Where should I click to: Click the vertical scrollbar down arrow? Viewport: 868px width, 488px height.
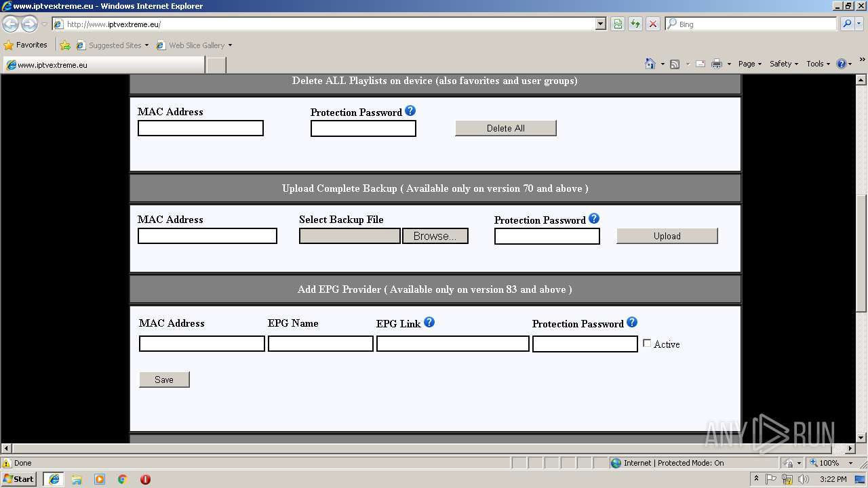pos(861,438)
